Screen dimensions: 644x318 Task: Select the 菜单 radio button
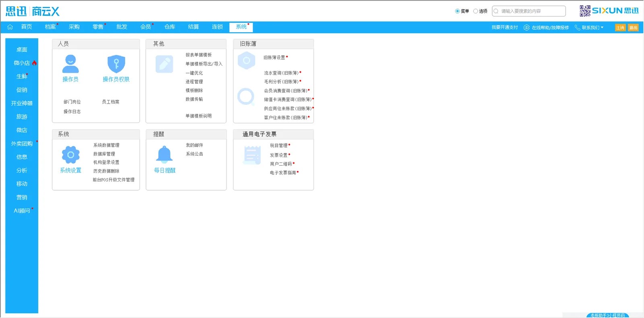pos(457,11)
